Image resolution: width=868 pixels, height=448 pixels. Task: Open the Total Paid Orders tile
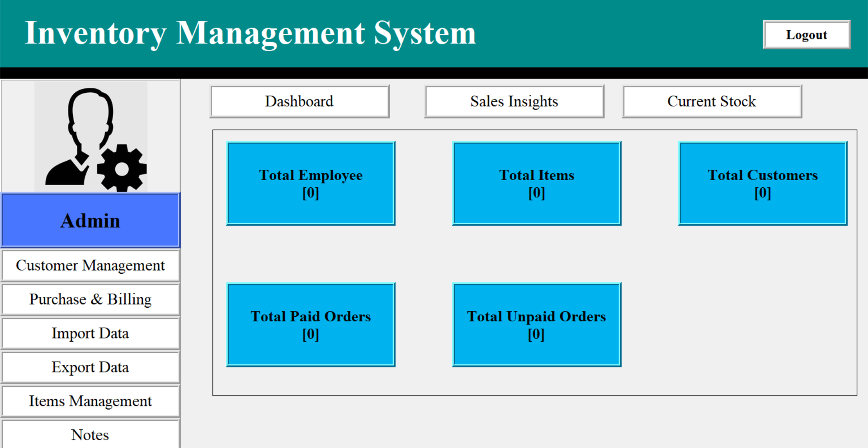(311, 324)
